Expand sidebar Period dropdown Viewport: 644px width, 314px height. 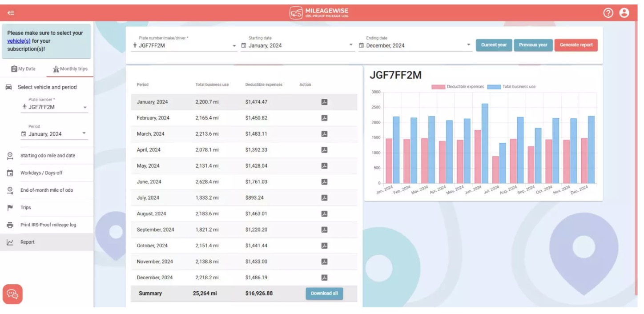55,134
